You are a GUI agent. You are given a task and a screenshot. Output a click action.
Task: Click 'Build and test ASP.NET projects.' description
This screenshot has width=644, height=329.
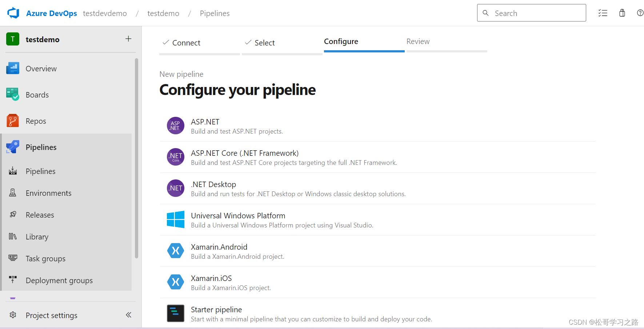237,131
